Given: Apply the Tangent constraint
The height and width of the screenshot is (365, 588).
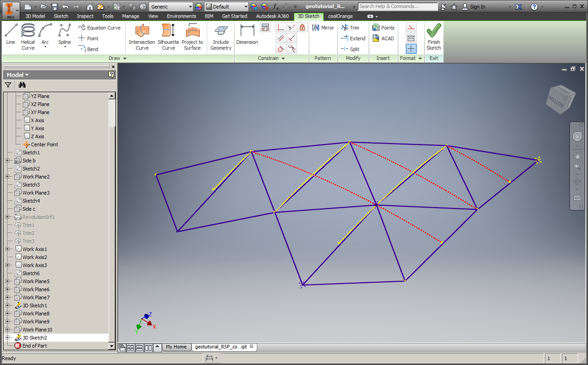Looking at the screenshot, I should click(281, 49).
